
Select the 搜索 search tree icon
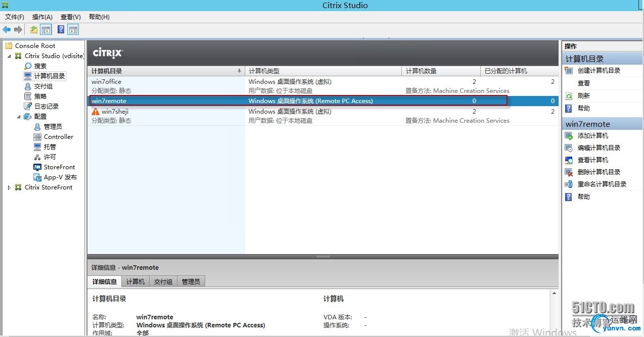pyautogui.click(x=28, y=66)
